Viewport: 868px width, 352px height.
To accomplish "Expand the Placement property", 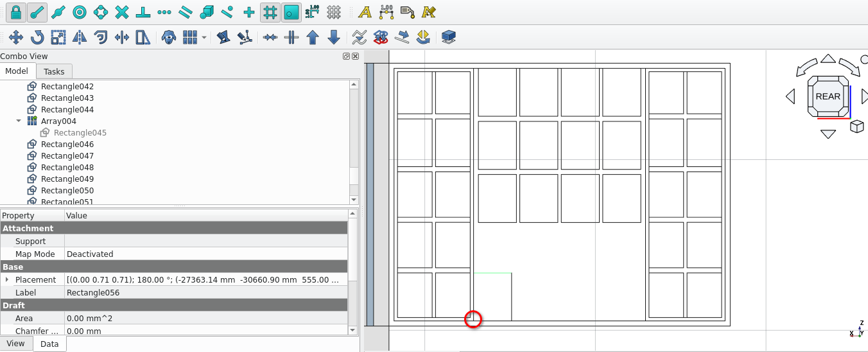I will pyautogui.click(x=7, y=279).
